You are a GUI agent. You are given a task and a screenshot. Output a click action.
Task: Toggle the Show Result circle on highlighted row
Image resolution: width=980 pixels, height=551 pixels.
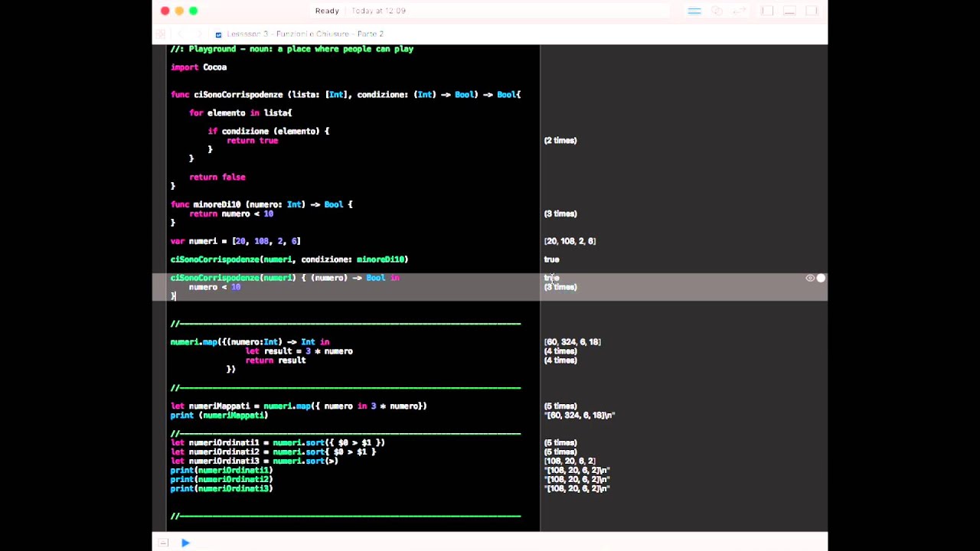821,278
